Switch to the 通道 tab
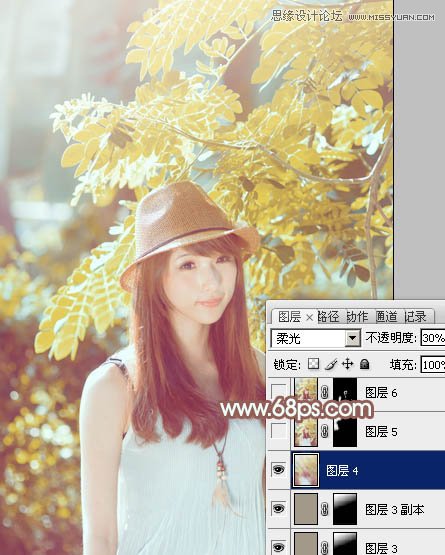 pyautogui.click(x=386, y=317)
